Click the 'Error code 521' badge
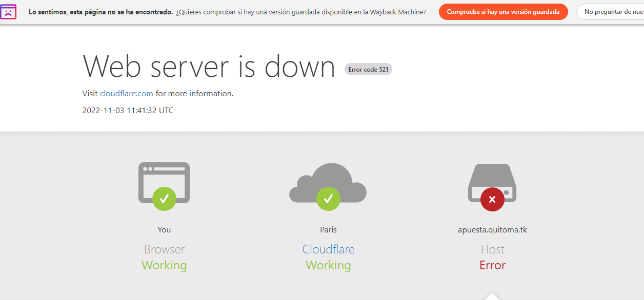 tap(368, 70)
